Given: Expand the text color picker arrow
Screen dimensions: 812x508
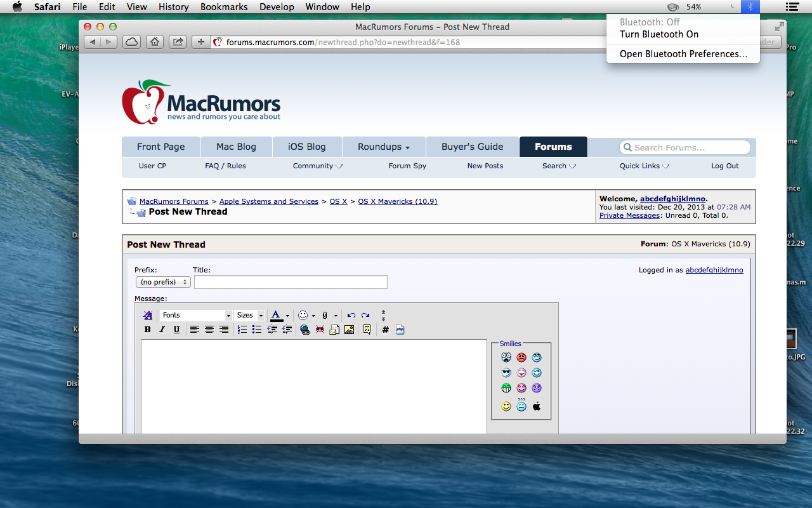Looking at the screenshot, I should coord(287,316).
